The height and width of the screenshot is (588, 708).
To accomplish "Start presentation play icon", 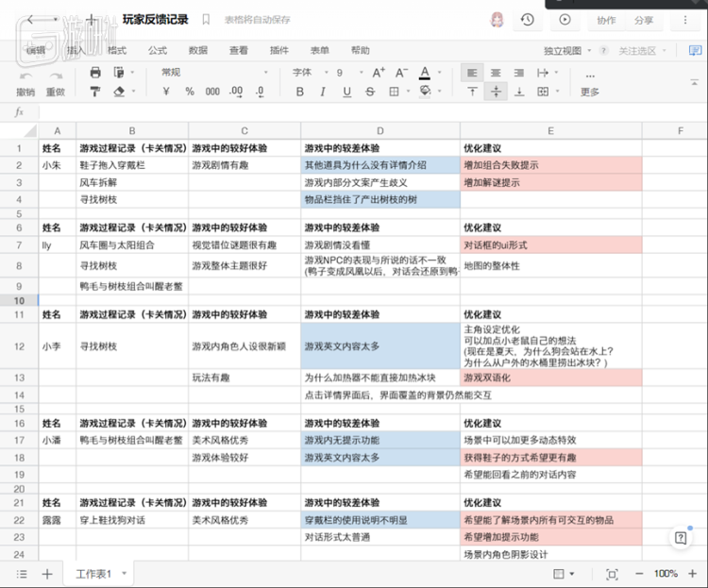I will 565,20.
